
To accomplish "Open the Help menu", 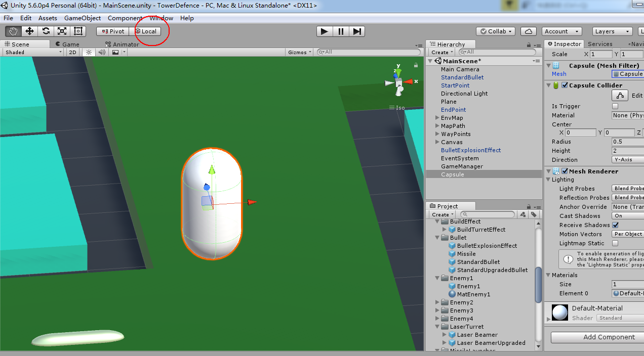I will coord(187,18).
